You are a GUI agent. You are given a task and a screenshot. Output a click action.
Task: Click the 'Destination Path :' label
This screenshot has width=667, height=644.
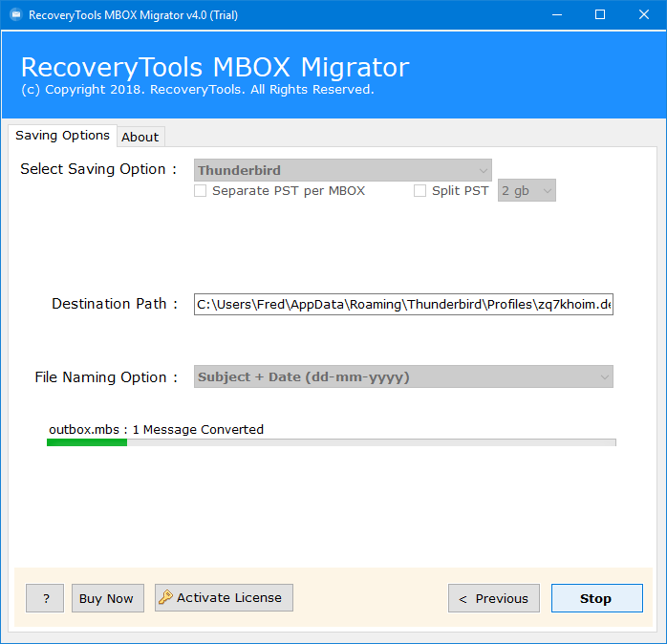pyautogui.click(x=115, y=304)
